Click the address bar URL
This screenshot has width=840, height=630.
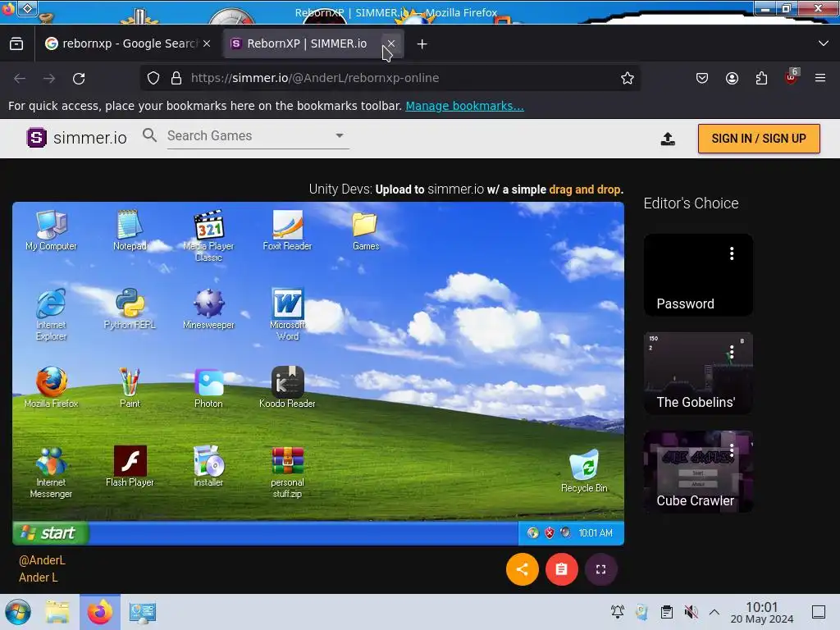pos(315,78)
